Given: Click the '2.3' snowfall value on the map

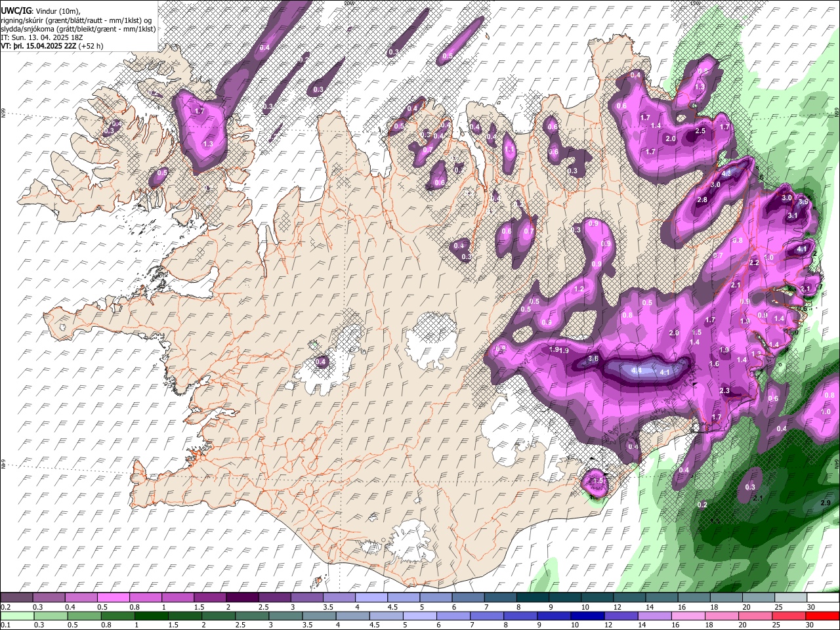Looking at the screenshot, I should tap(724, 391).
